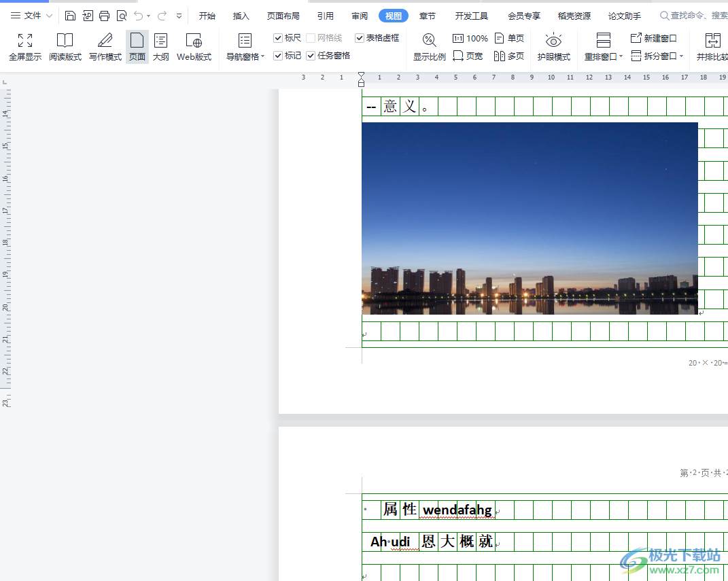Open a new window (新建窗口)
Screen dimensions: 728x581
654,38
